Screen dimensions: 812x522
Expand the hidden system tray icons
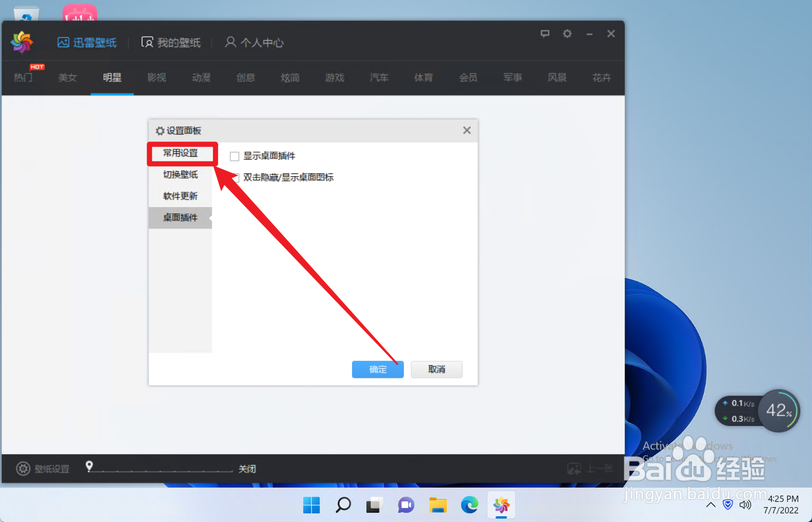711,505
